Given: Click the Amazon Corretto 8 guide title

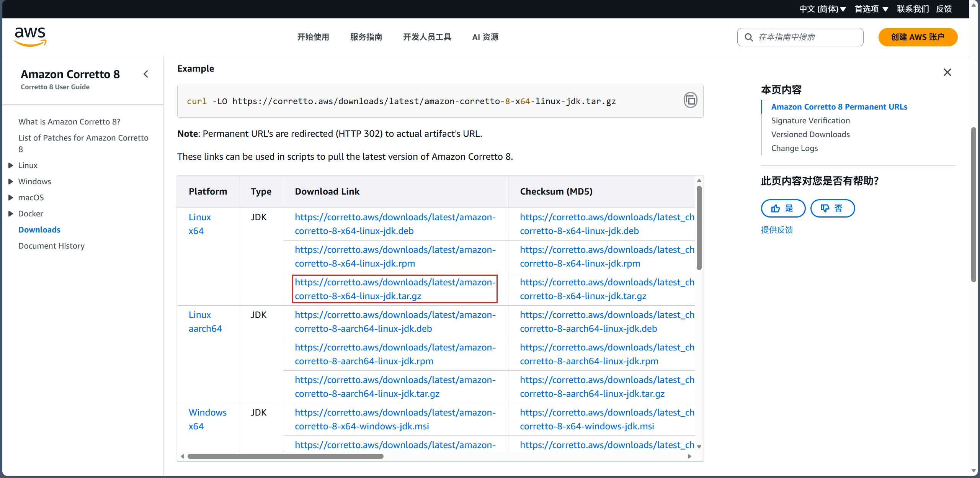Looking at the screenshot, I should [70, 74].
